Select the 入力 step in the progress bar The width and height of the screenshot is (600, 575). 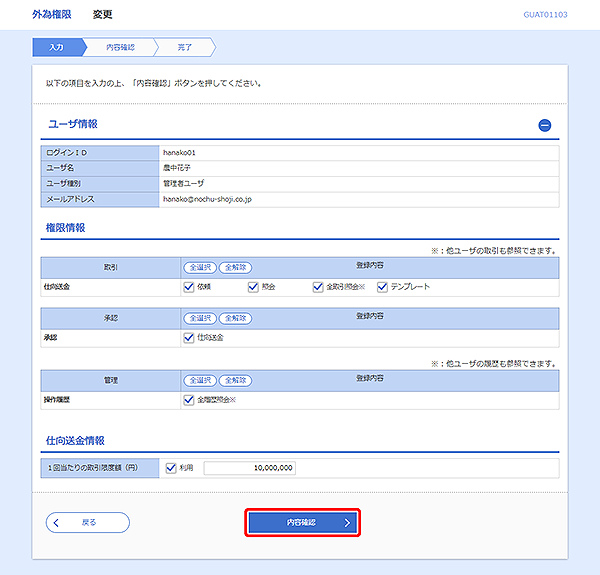pos(57,47)
